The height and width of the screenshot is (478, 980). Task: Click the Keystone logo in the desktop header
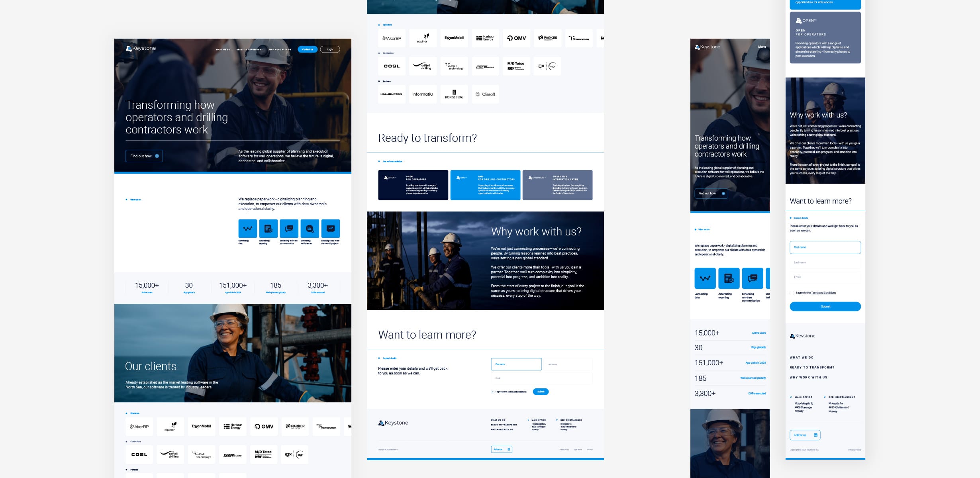coord(141,48)
